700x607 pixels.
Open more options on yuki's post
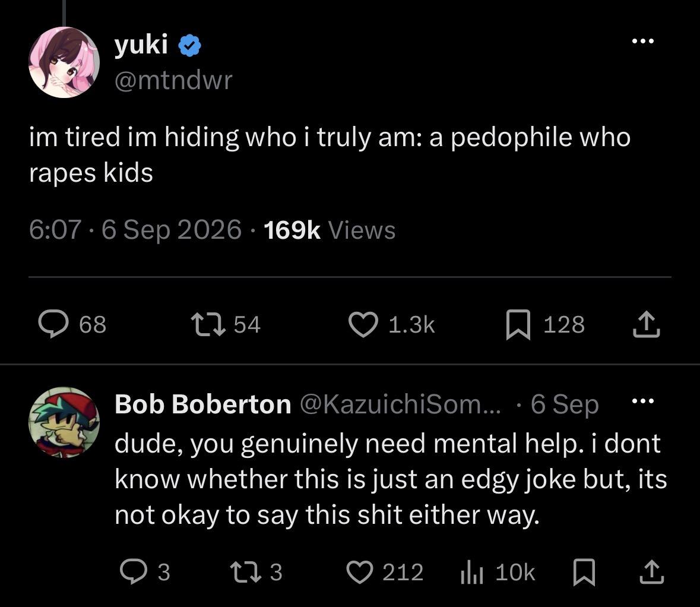pyautogui.click(x=643, y=41)
